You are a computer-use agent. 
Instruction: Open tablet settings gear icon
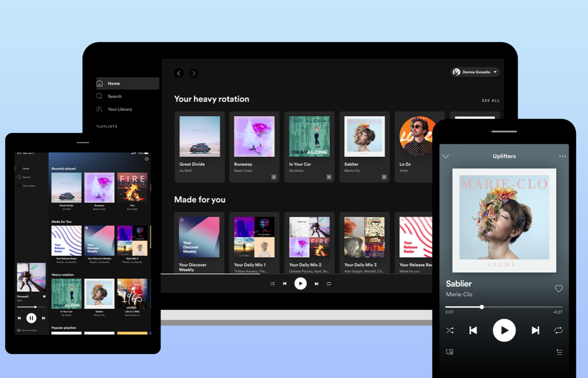click(146, 159)
